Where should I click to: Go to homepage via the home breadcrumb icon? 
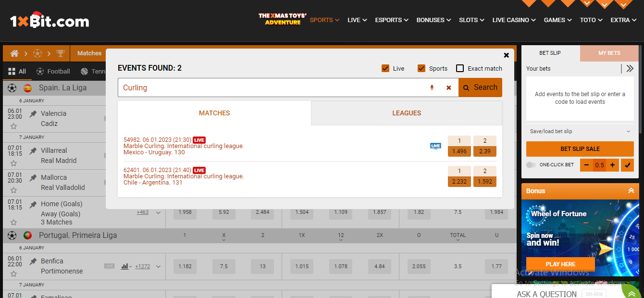coord(14,53)
